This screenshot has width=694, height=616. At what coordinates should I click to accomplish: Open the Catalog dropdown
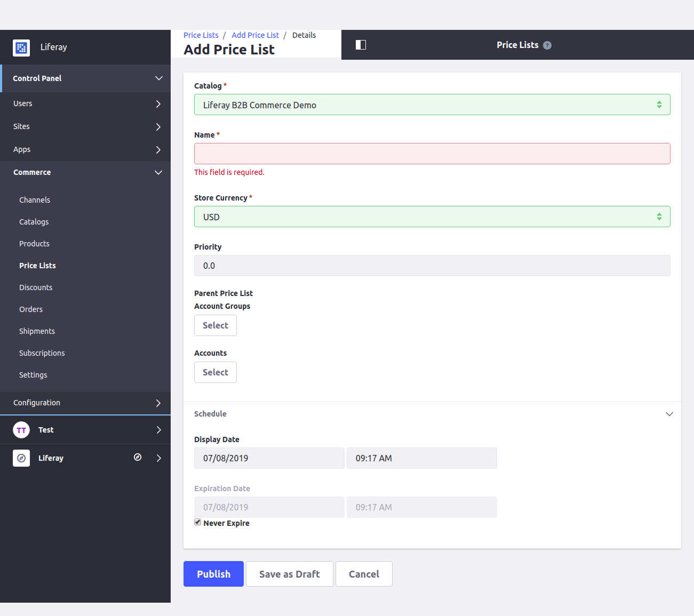(432, 105)
